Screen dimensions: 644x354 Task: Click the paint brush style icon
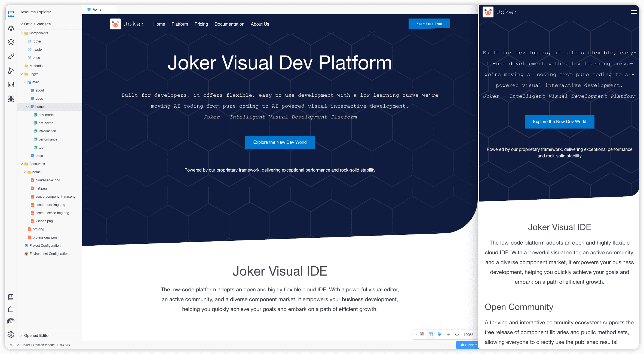click(440, 334)
